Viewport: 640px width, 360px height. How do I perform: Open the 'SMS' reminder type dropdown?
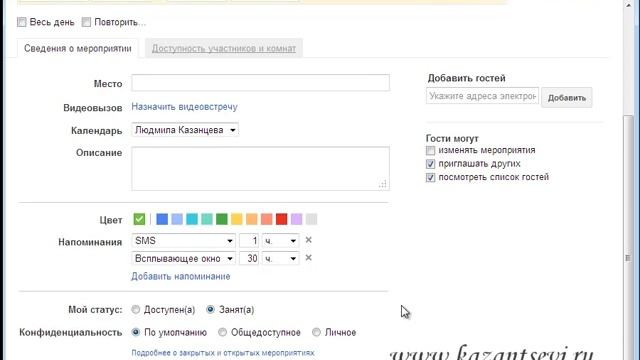click(x=184, y=241)
